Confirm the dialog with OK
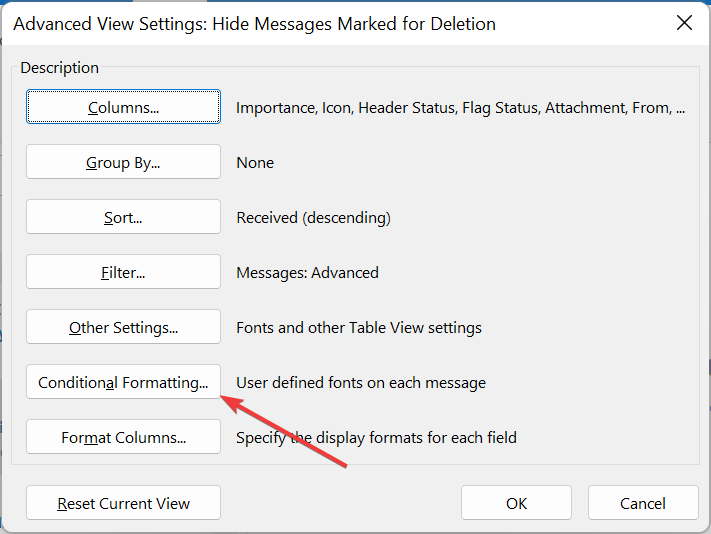Image resolution: width=711 pixels, height=534 pixels. pyautogui.click(x=516, y=503)
